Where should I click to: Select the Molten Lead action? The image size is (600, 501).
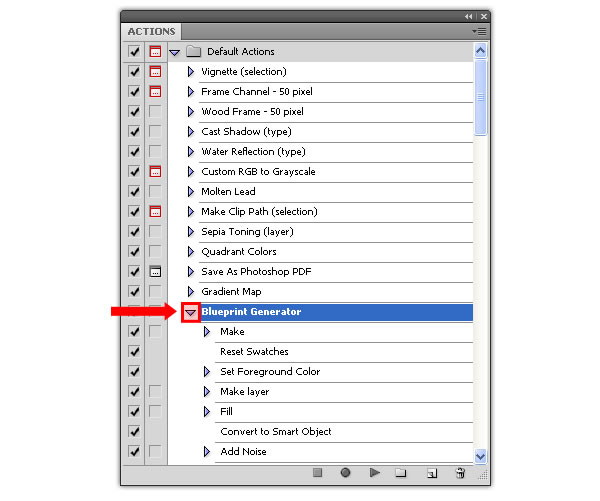(x=336, y=191)
